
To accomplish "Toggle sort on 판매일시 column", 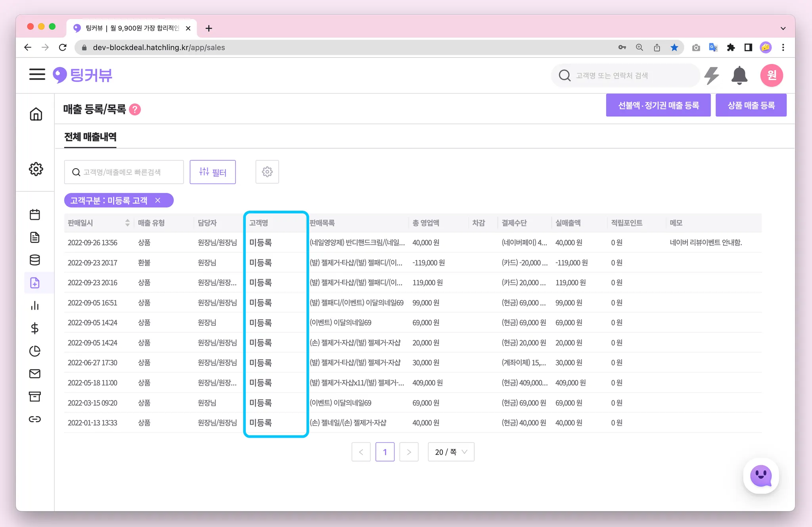I will point(127,223).
